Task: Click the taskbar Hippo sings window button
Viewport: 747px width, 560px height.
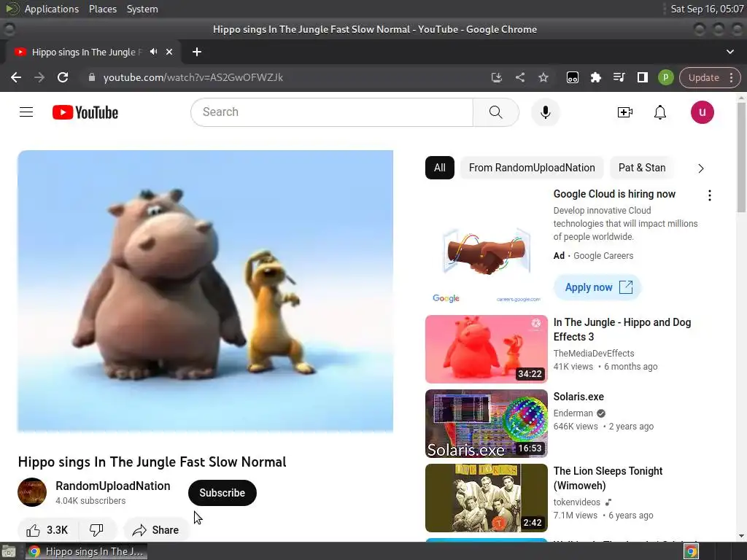Action: pyautogui.click(x=86, y=551)
